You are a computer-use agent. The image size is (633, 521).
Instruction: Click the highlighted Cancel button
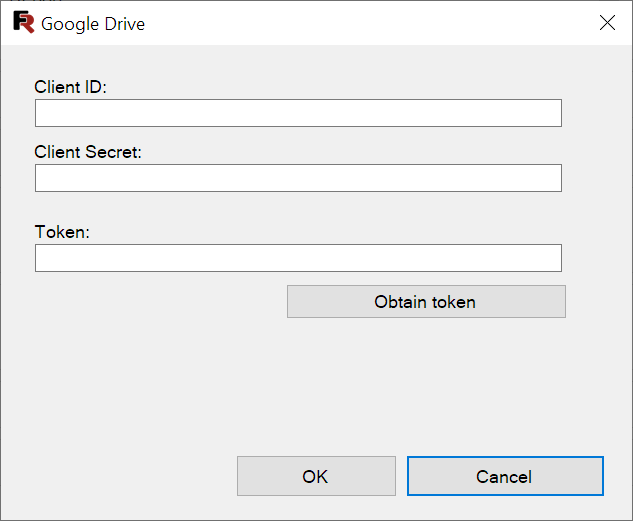pos(505,476)
